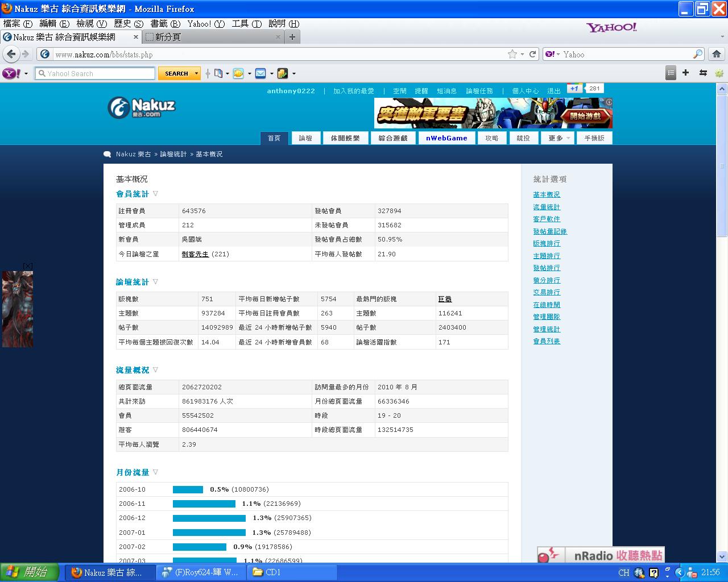Click the Yahoo toolbar yellow fish icon

238,73
